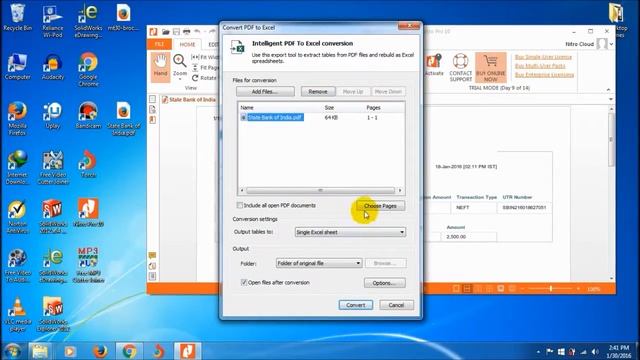Select State Bank of India document tab
The width and height of the screenshot is (640, 360).
189,100
